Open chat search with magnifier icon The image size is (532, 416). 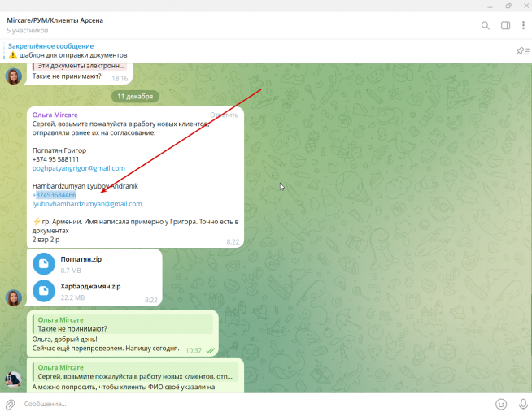click(x=485, y=26)
